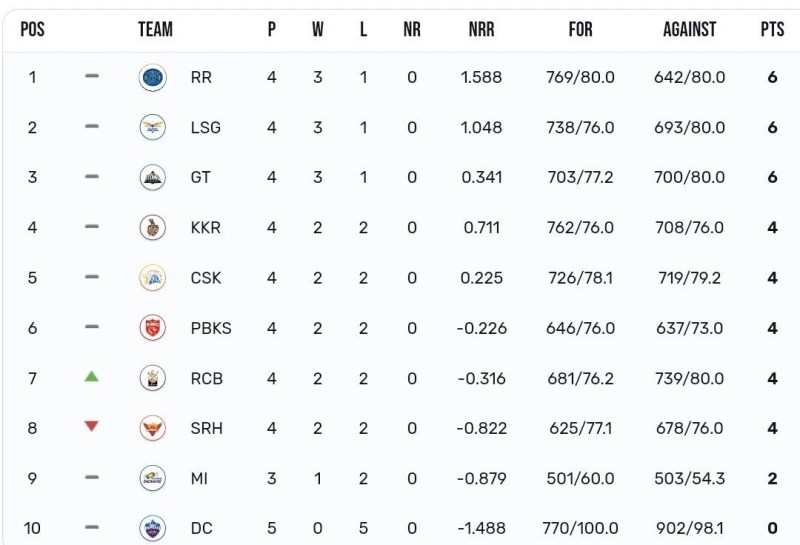Click the TEAM column header
This screenshot has height=545, width=800.
[155, 30]
